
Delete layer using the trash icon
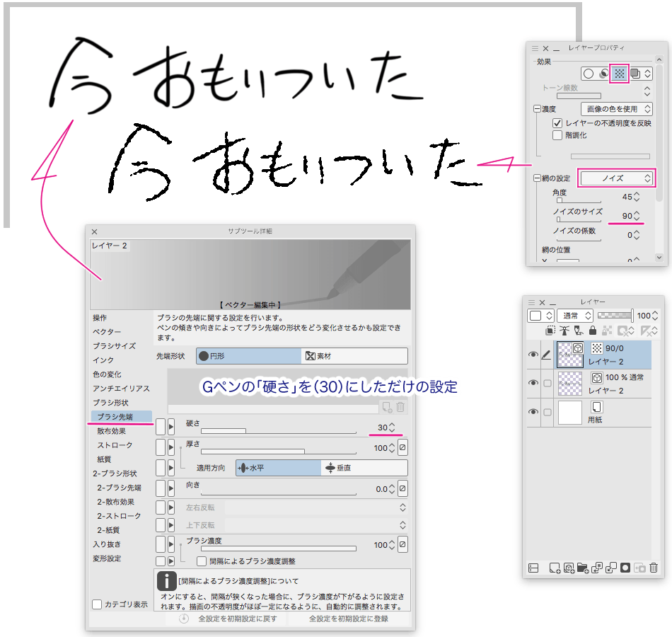tap(654, 567)
